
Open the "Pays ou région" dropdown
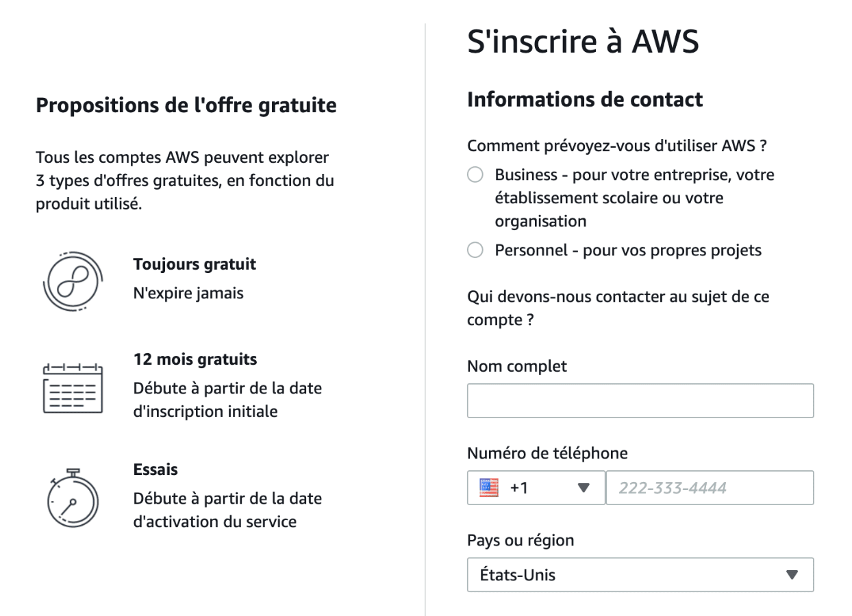pos(640,575)
